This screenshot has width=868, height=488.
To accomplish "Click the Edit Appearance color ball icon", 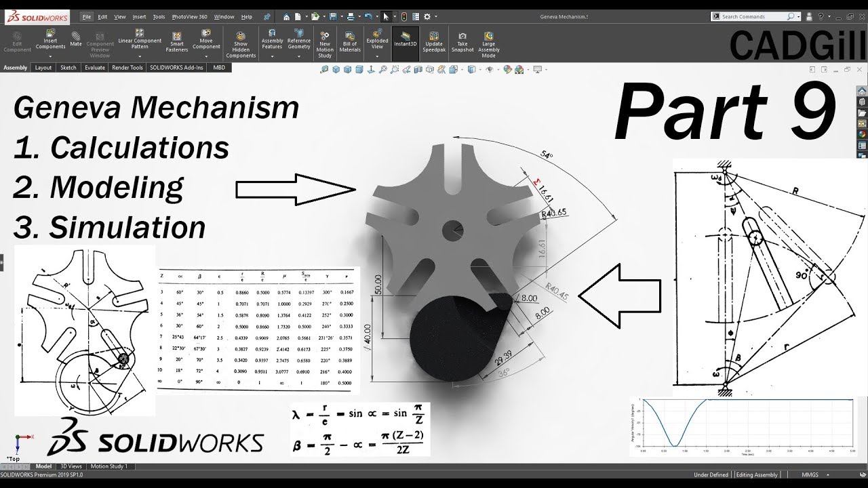I will point(507,69).
